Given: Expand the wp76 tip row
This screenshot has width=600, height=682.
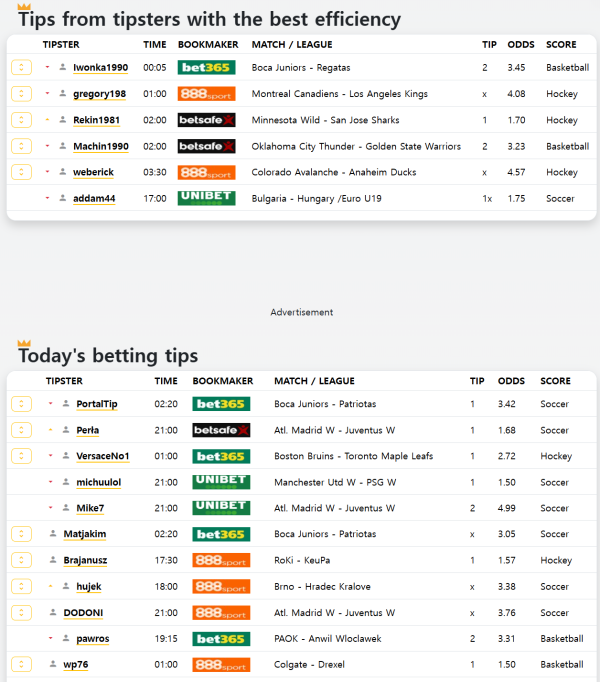Looking at the screenshot, I should (x=21, y=664).
